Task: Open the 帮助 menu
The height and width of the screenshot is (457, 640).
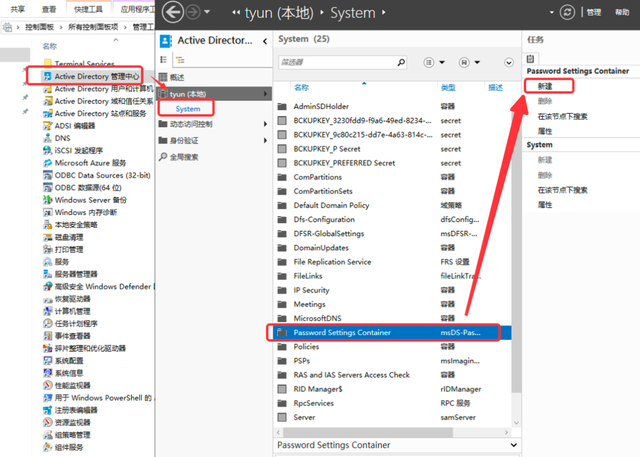Action: point(622,13)
